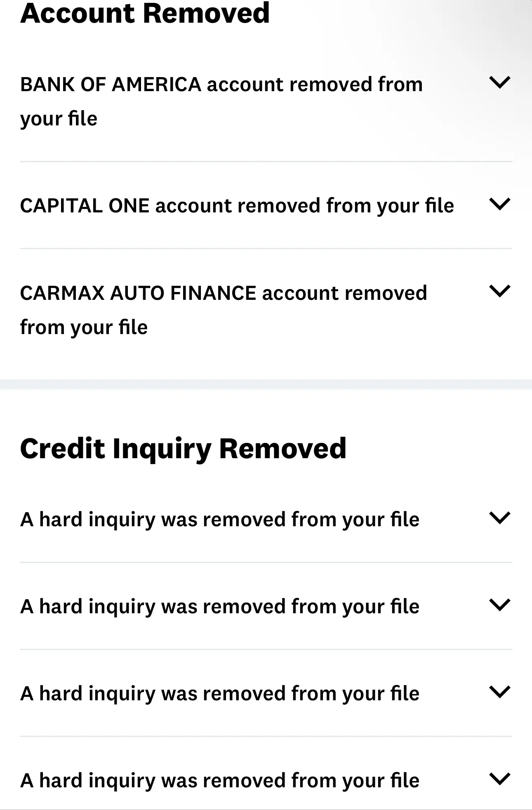Select the second hard inquiry removed text
This screenshot has height=810, width=532.
pyautogui.click(x=219, y=607)
